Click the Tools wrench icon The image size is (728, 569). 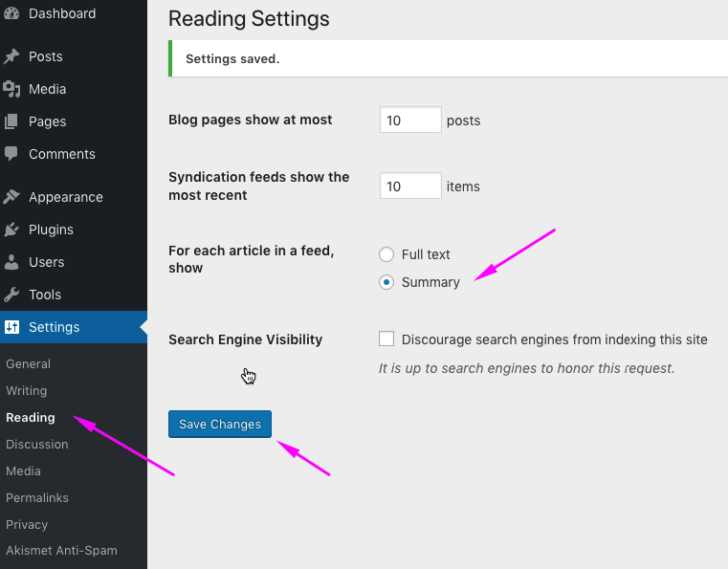11,295
